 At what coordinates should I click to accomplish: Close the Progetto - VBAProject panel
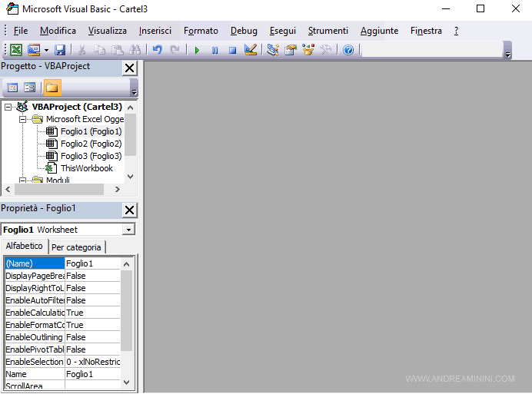click(x=129, y=68)
